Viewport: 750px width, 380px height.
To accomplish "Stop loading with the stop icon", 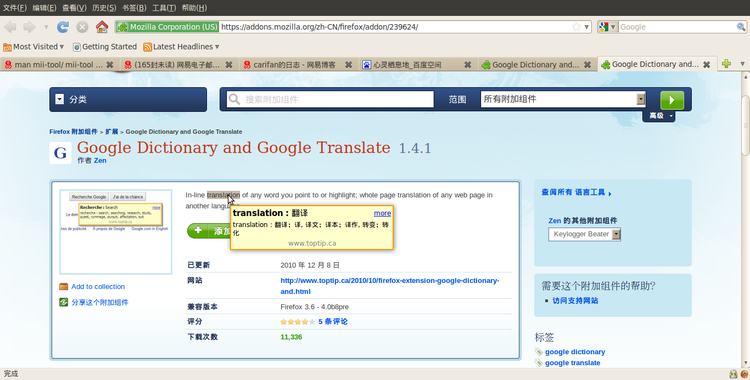I will point(82,27).
